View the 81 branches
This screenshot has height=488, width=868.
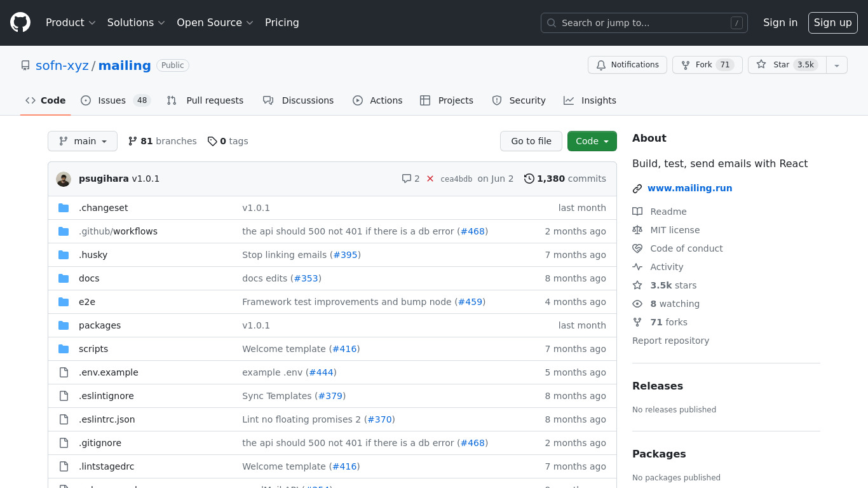[x=163, y=141]
